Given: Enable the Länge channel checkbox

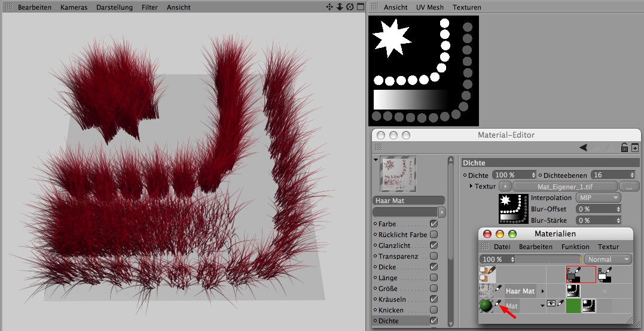Looking at the screenshot, I should tap(434, 278).
